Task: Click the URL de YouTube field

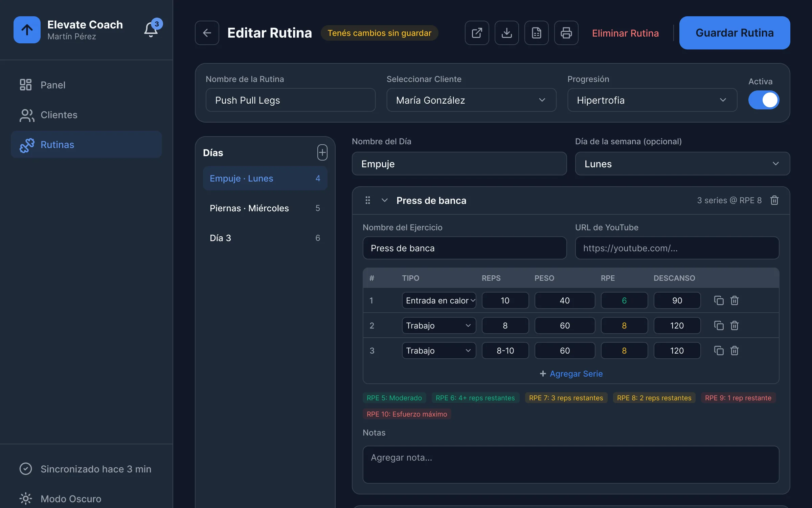Action: pyautogui.click(x=677, y=248)
